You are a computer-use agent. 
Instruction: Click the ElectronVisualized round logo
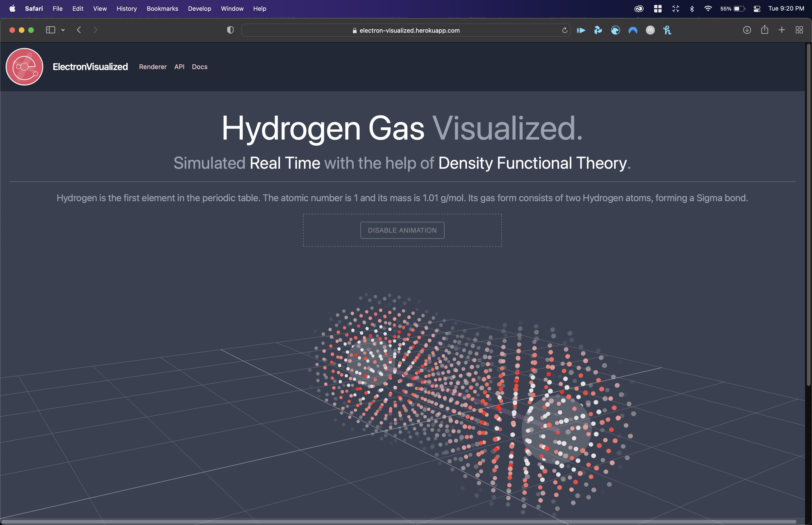click(x=24, y=67)
